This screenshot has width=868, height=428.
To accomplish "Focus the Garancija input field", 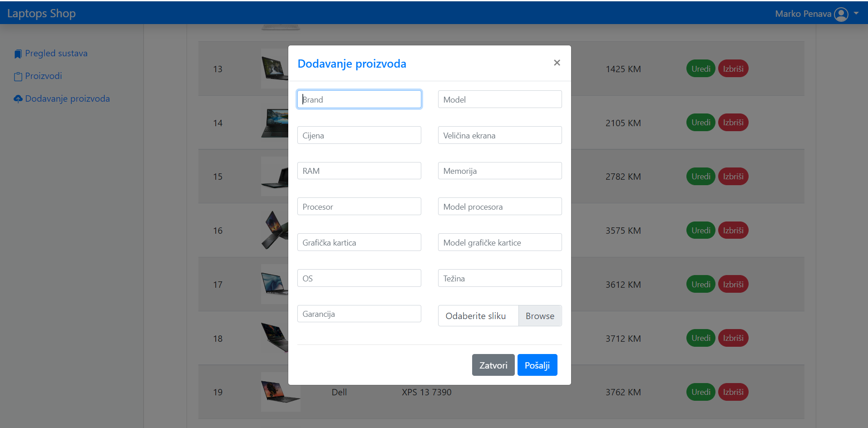I will (359, 313).
